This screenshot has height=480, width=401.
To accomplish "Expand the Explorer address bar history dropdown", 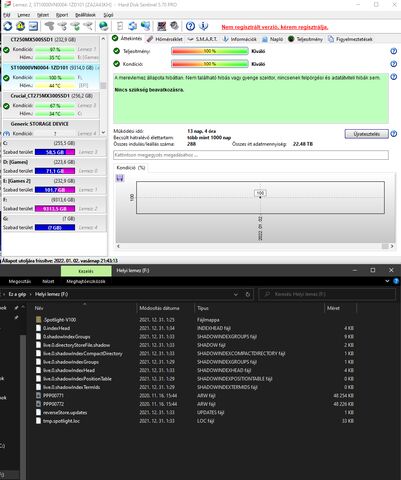I will tap(236, 294).
